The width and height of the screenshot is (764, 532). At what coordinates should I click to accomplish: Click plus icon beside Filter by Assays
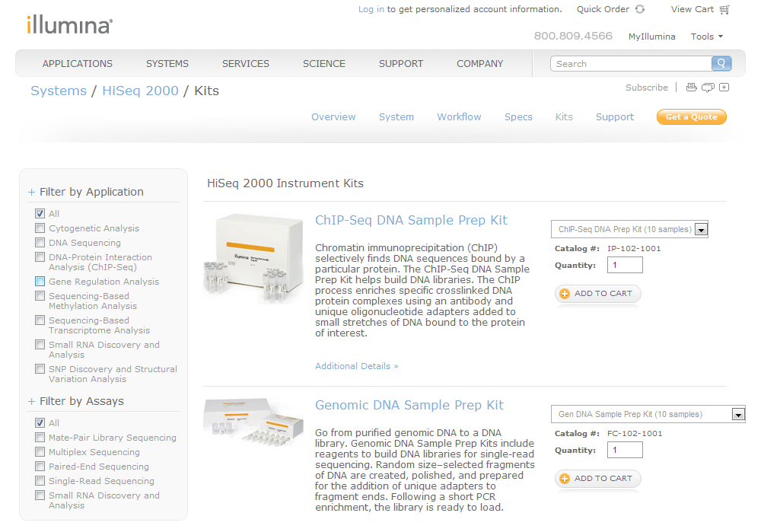(32, 401)
